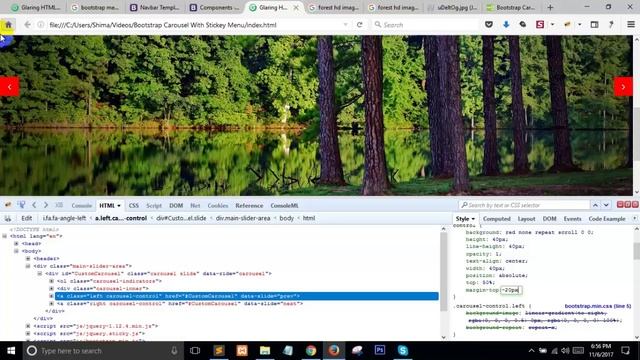Viewport: 640px width, 360px height.
Task: Click the Firefox home icon
Action: 8,24
